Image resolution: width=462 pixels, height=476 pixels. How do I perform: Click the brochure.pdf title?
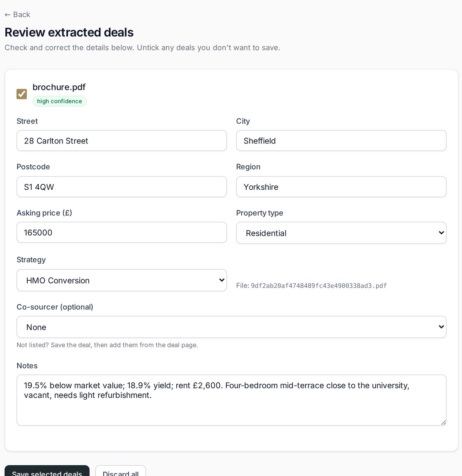click(x=59, y=87)
